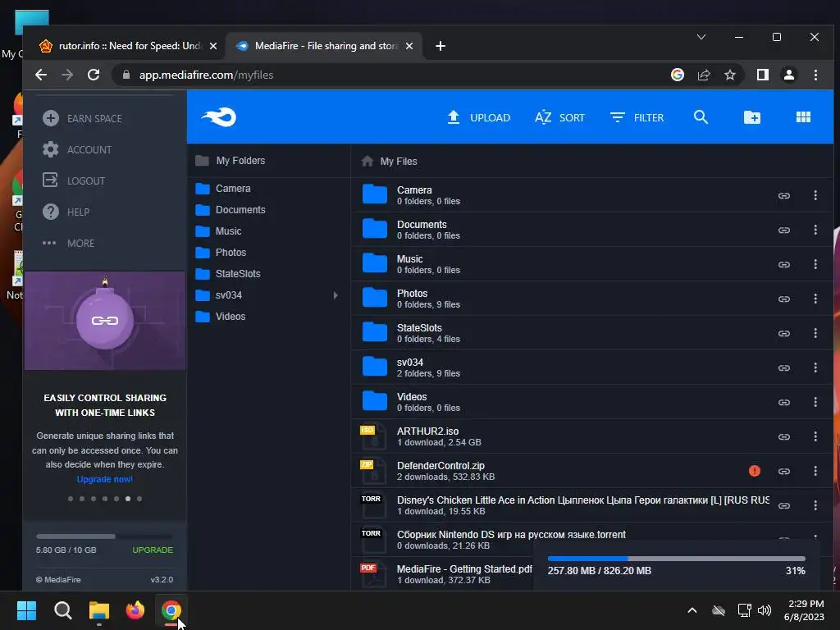This screenshot has height=630, width=840.
Task: Open Chrome side panel
Action: pos(762,75)
